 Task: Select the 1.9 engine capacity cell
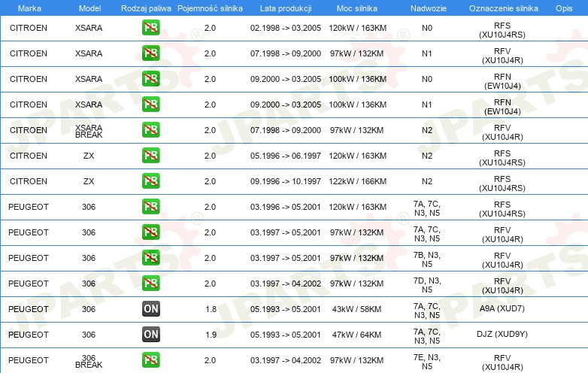point(211,335)
